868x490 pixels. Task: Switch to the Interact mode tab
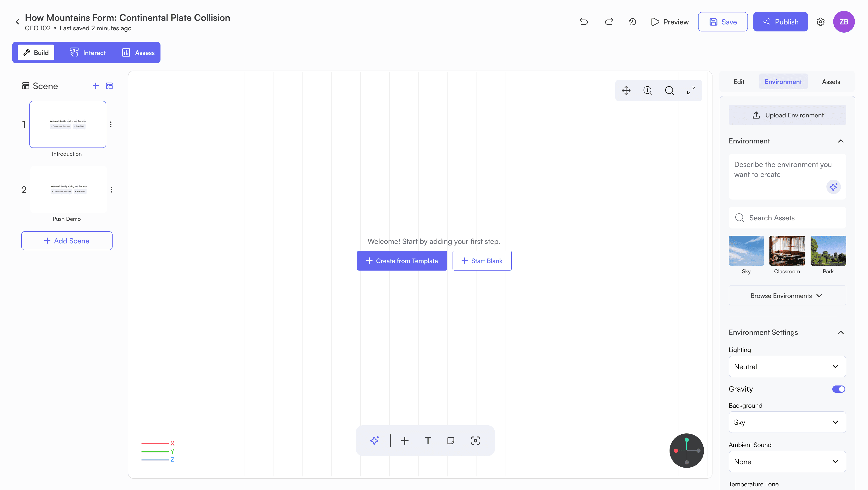pos(88,53)
